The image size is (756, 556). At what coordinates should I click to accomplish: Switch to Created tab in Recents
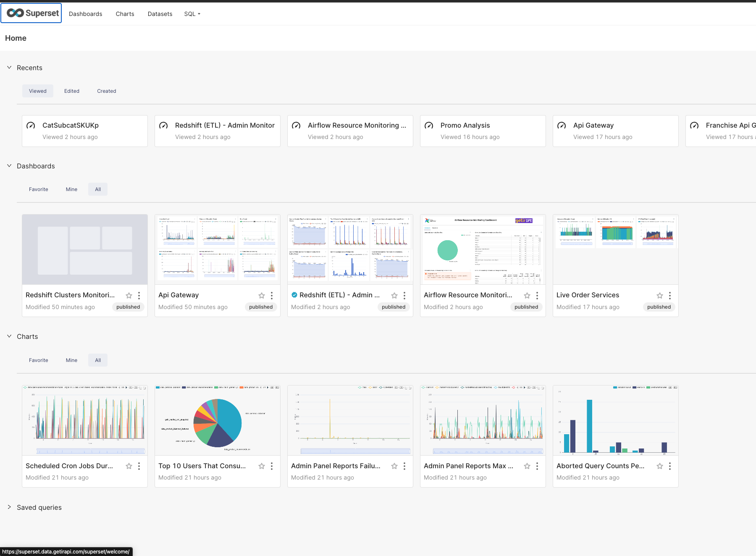107,91
